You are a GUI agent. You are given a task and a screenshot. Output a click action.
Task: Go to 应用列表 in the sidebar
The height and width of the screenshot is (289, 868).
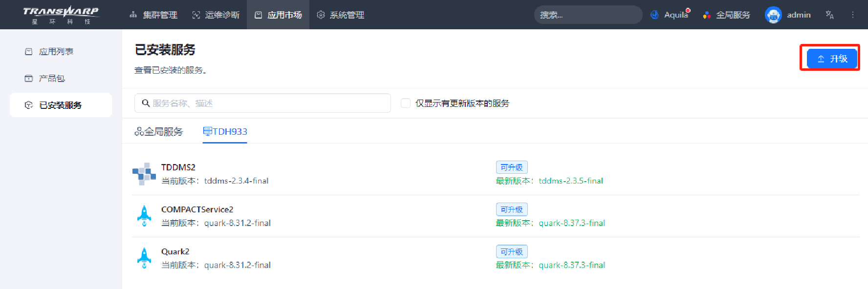pyautogui.click(x=61, y=51)
